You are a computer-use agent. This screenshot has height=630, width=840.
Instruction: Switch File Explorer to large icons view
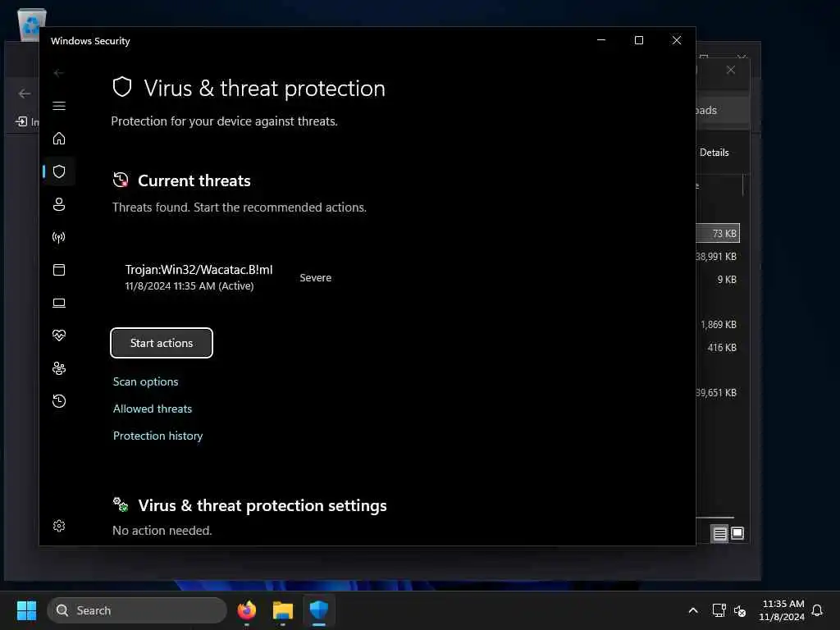coord(737,533)
